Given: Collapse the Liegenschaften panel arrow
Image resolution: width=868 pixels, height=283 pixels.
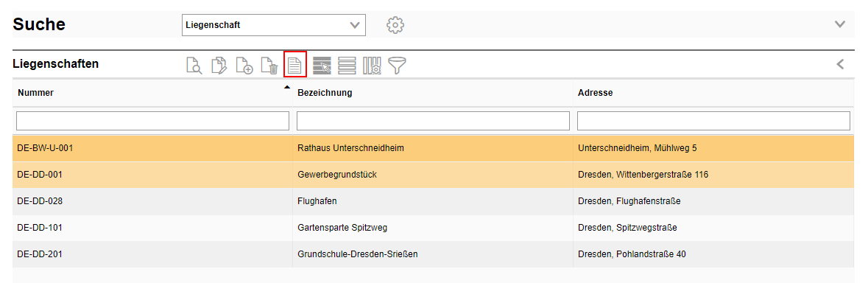Looking at the screenshot, I should point(840,64).
